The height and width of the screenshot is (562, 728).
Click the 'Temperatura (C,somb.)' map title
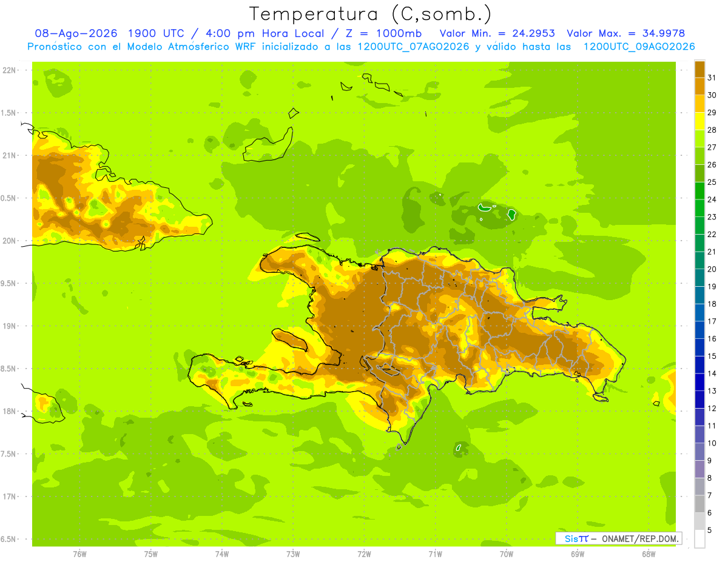(371, 14)
